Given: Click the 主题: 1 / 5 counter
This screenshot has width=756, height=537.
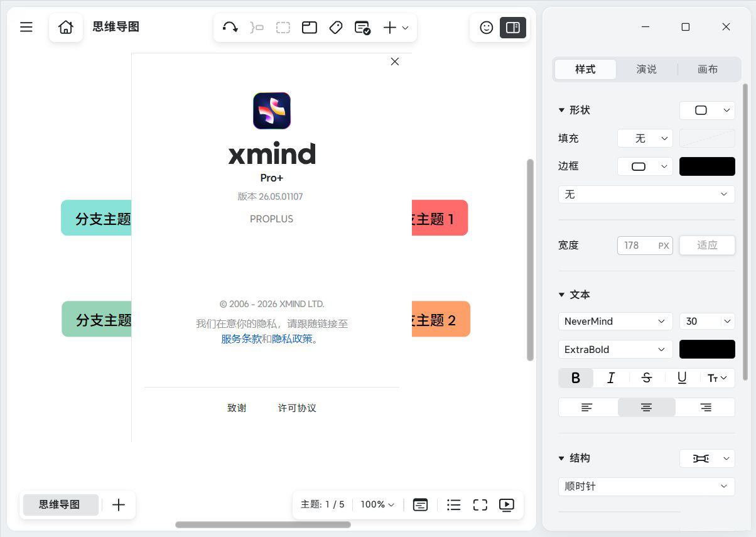Looking at the screenshot, I should [323, 504].
